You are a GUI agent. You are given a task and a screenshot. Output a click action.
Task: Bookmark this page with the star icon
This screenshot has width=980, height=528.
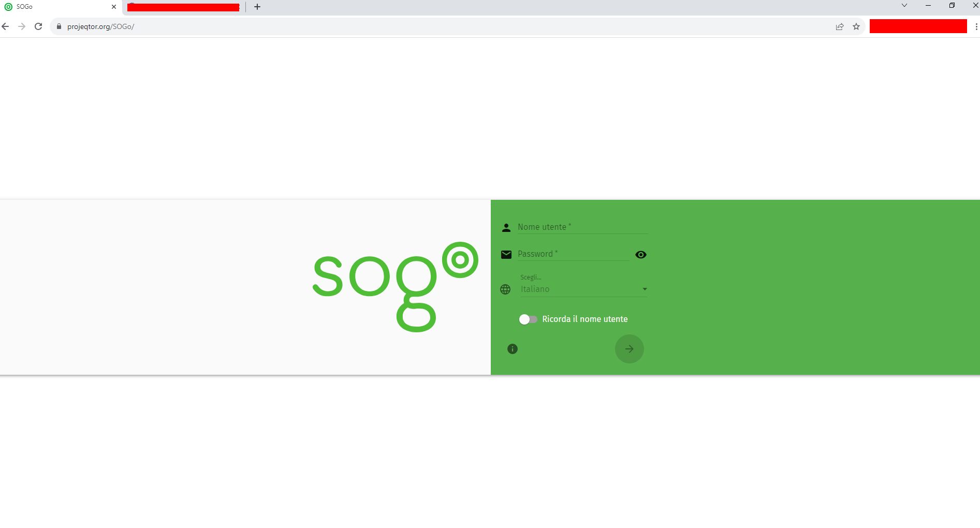[x=856, y=26]
